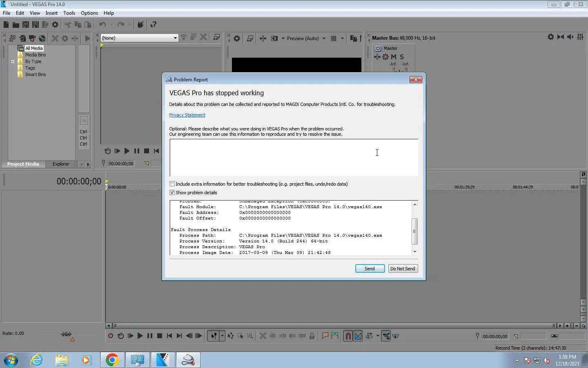Uncheck Show problem details checkbox
This screenshot has height=368, width=588.
click(172, 193)
